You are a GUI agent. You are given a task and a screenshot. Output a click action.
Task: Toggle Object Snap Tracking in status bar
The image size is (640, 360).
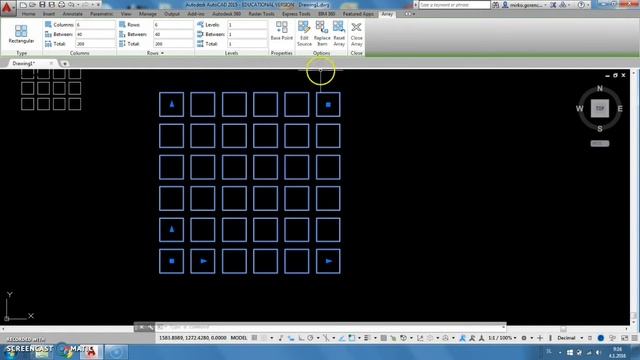coord(342,338)
